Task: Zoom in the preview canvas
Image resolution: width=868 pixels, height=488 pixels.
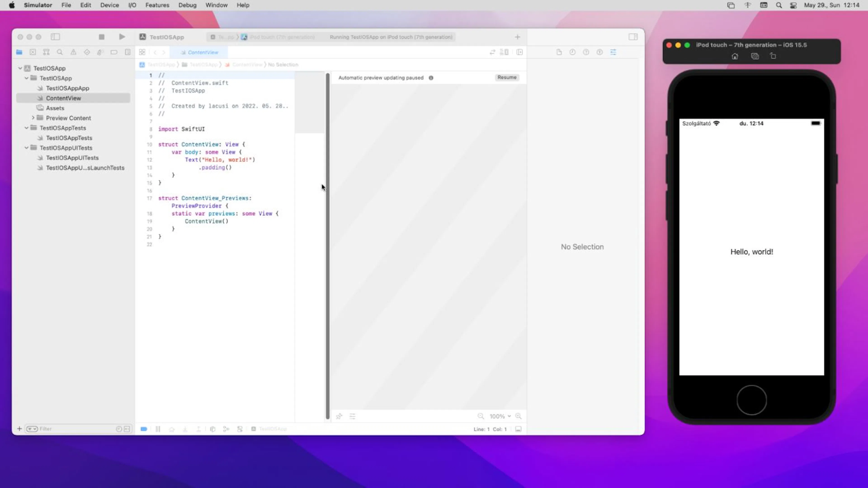Action: pos(518,416)
